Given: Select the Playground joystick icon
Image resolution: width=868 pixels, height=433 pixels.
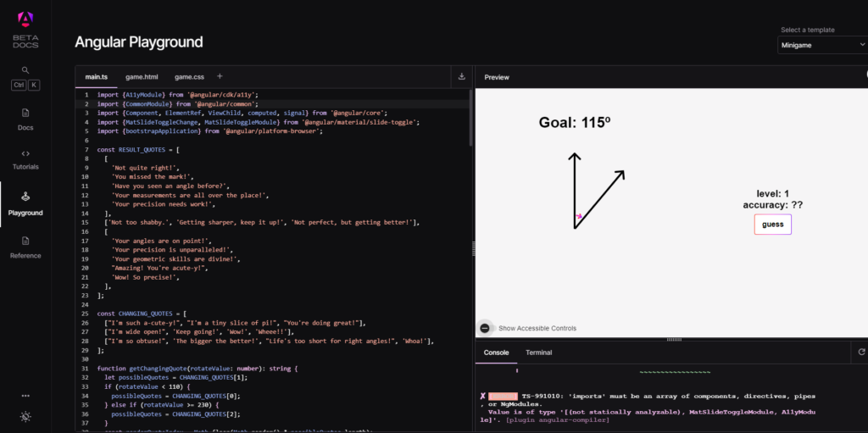Looking at the screenshot, I should [25, 196].
